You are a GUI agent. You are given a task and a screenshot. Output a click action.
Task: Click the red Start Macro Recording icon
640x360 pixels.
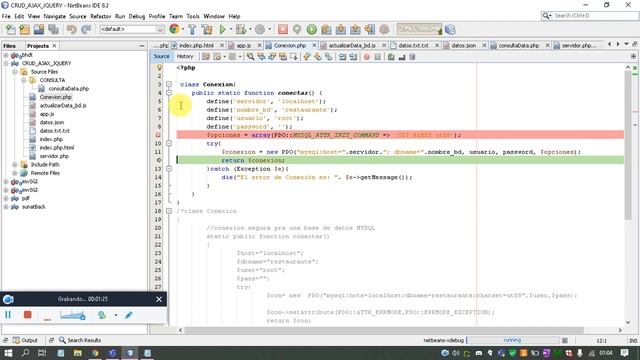pyautogui.click(x=367, y=57)
